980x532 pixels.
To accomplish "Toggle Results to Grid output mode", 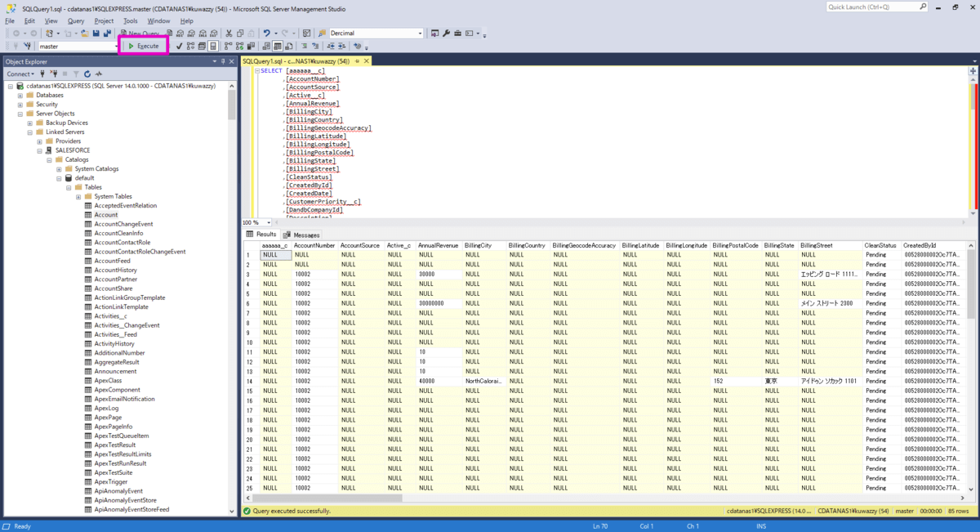I will (278, 47).
